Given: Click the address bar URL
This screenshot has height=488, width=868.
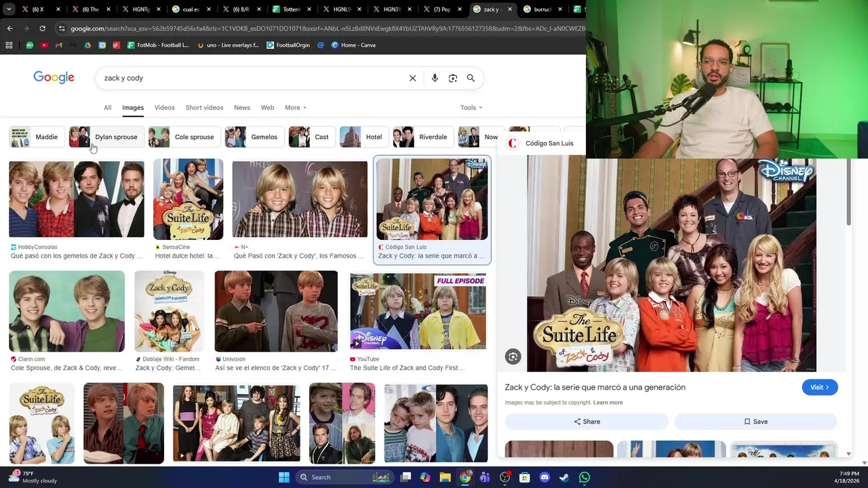Looking at the screenshot, I should [x=328, y=28].
